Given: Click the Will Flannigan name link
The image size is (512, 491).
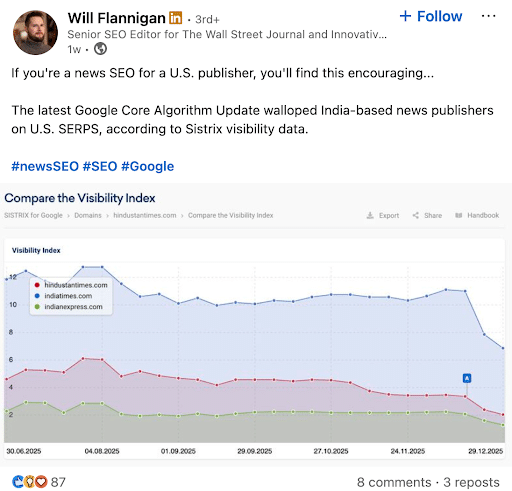Looking at the screenshot, I should click(116, 18).
